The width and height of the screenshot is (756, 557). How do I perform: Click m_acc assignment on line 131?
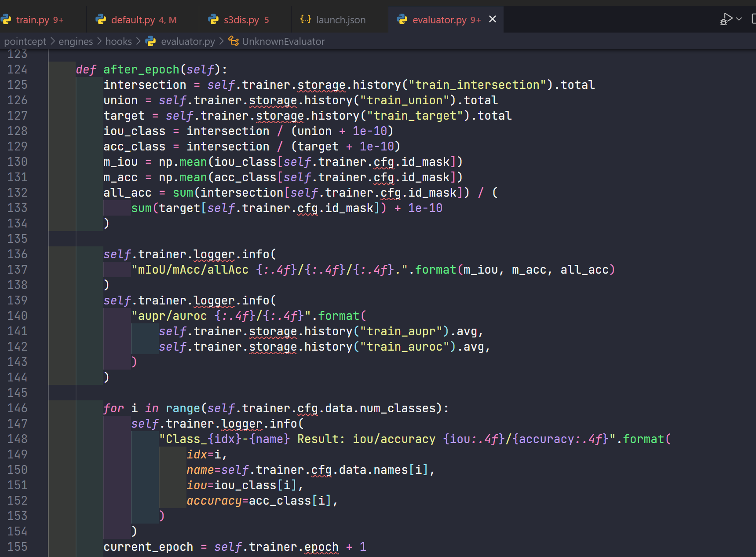pyautogui.click(x=121, y=177)
